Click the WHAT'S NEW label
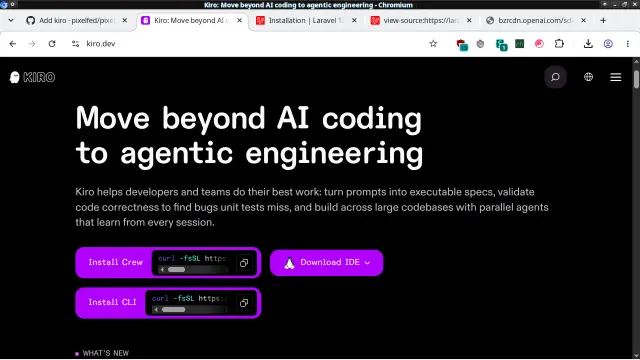The image size is (640, 360). click(x=106, y=353)
